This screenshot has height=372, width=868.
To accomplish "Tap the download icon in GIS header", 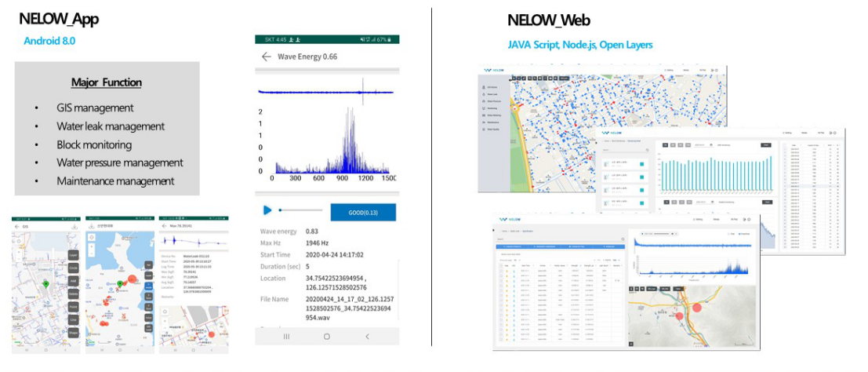I will click(74, 226).
